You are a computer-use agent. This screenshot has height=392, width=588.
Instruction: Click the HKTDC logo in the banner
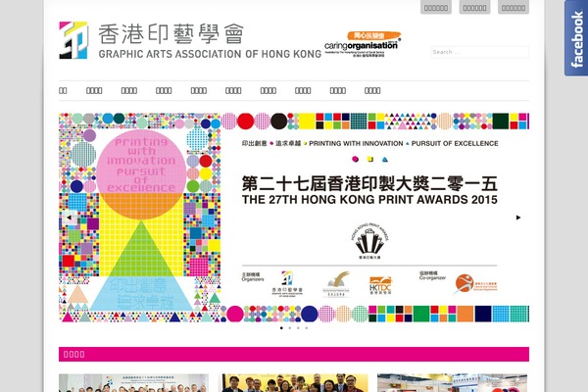click(x=380, y=285)
